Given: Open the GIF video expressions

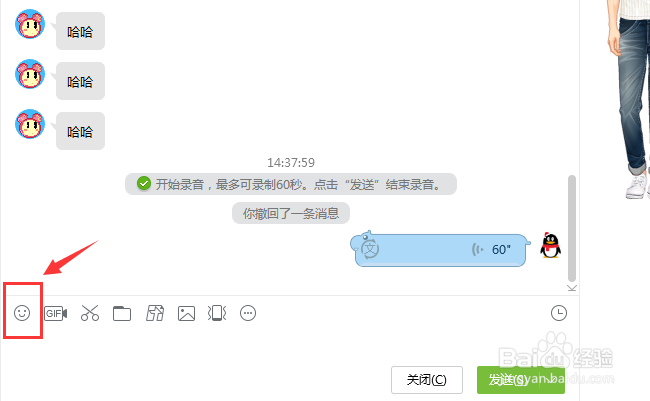Looking at the screenshot, I should tap(56, 314).
